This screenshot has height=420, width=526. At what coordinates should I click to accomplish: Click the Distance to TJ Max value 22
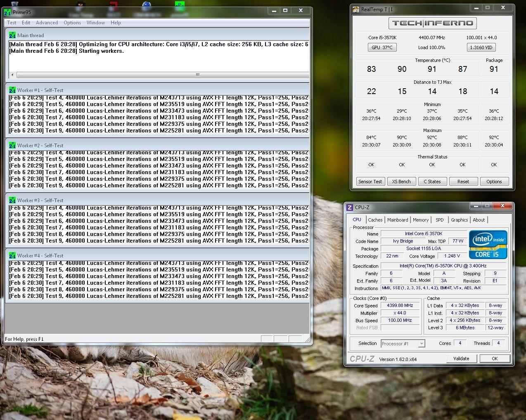[x=372, y=91]
